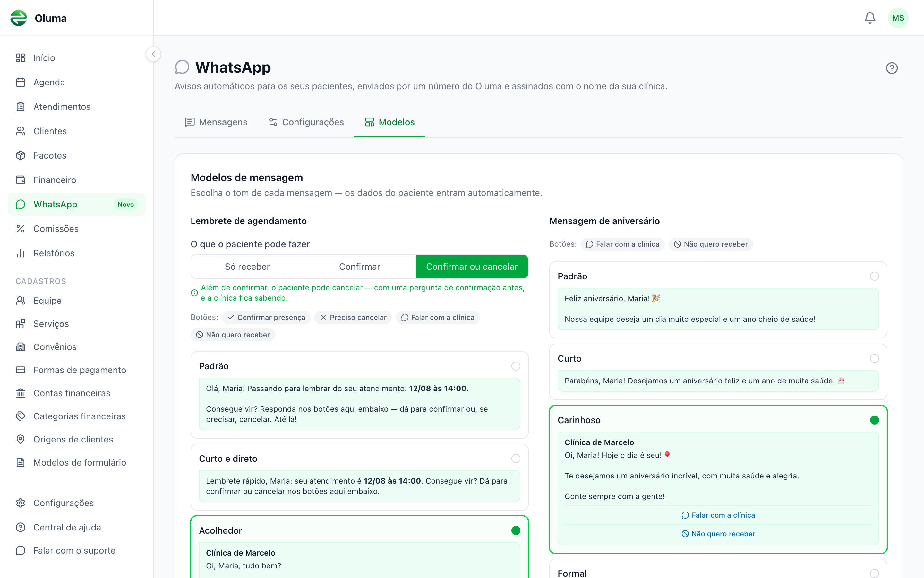
Task: Click the 'Lembrete de agendamento' heading
Action: tap(249, 221)
